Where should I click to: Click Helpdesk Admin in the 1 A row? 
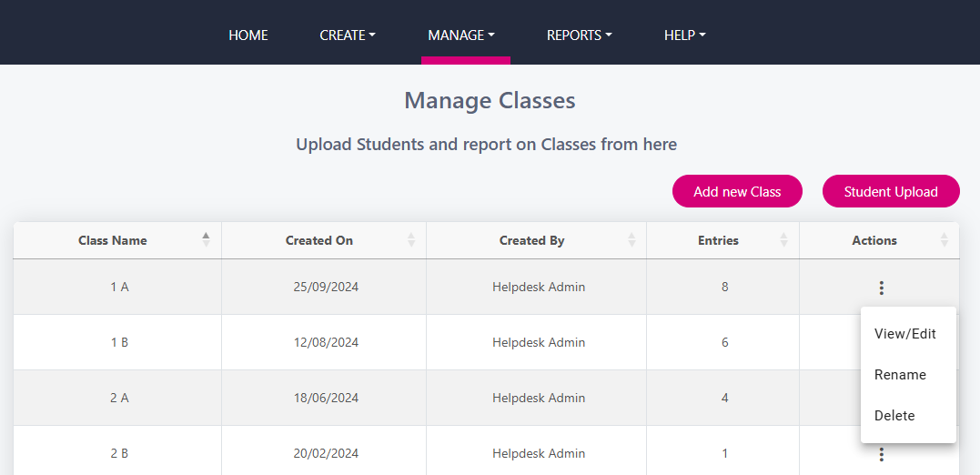click(x=539, y=288)
